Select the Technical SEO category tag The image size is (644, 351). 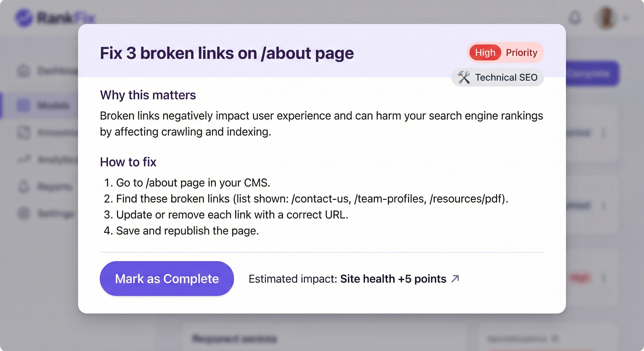coord(497,77)
